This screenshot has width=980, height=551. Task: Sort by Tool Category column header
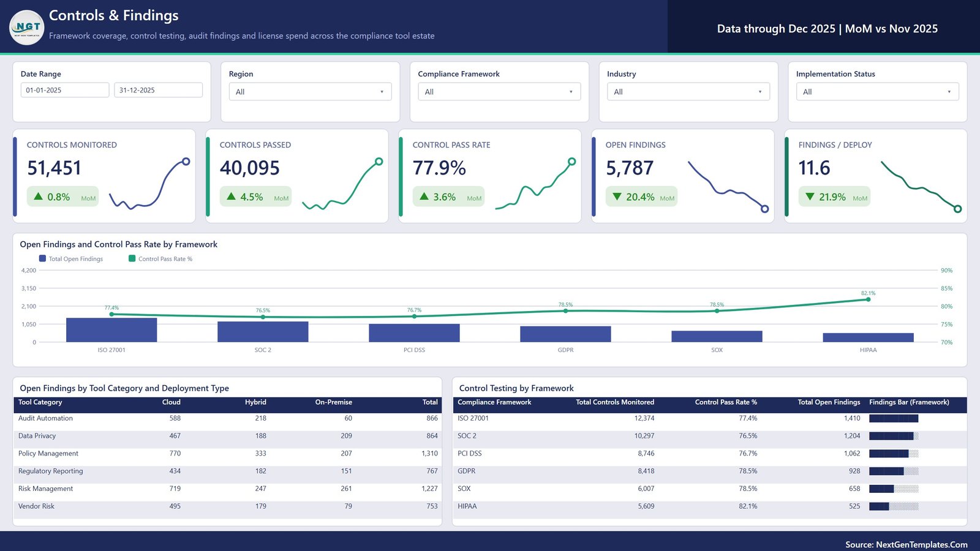(40, 402)
